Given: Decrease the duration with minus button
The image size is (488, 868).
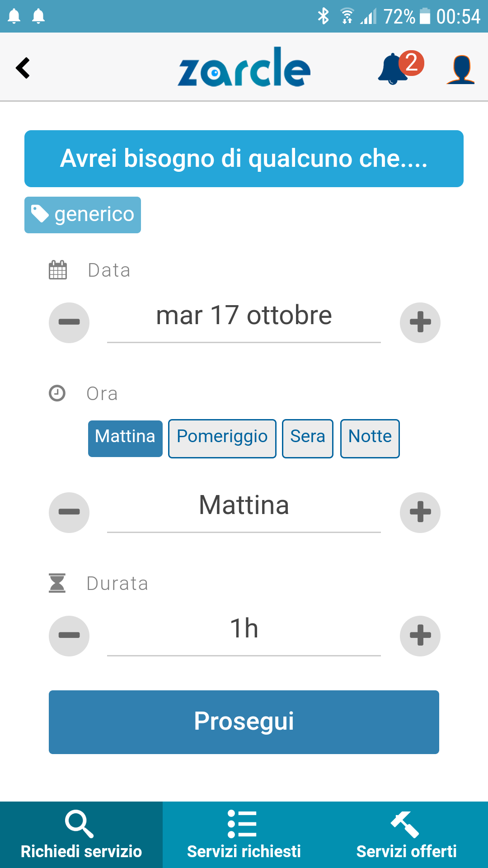Looking at the screenshot, I should (69, 636).
